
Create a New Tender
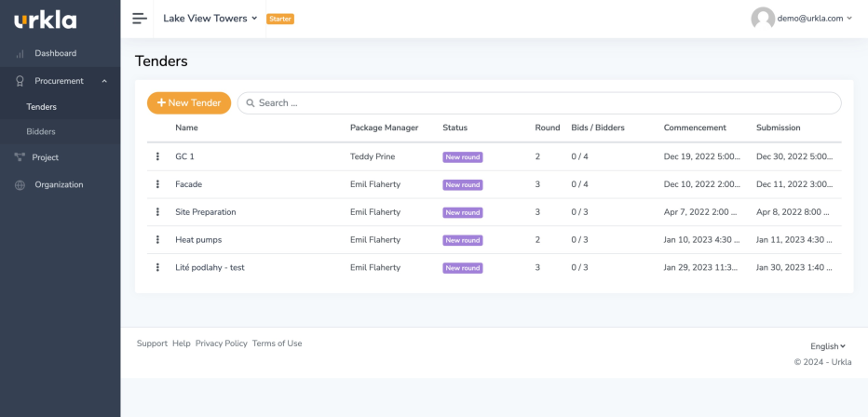click(x=189, y=103)
